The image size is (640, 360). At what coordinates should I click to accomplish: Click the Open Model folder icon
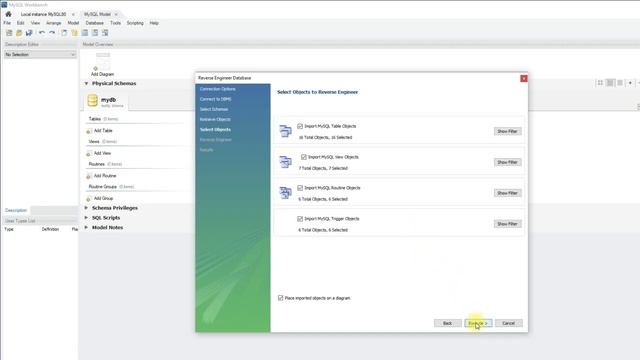click(x=19, y=33)
